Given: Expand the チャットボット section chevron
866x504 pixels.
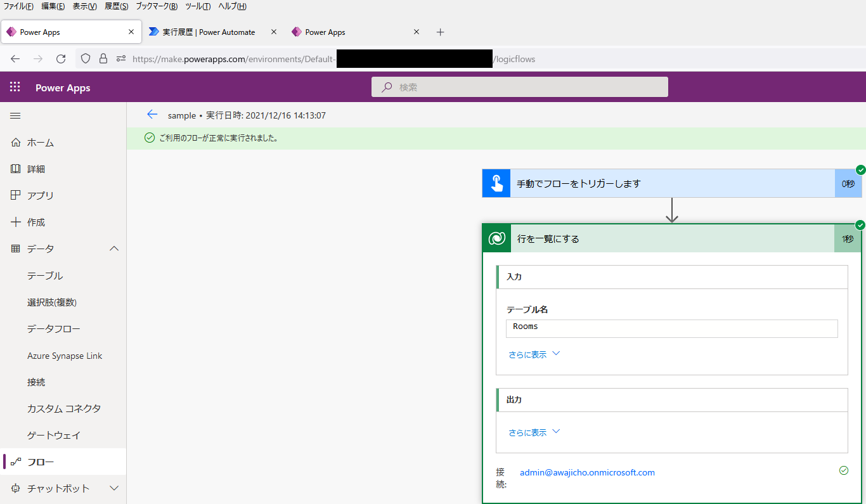Looking at the screenshot, I should coord(114,488).
